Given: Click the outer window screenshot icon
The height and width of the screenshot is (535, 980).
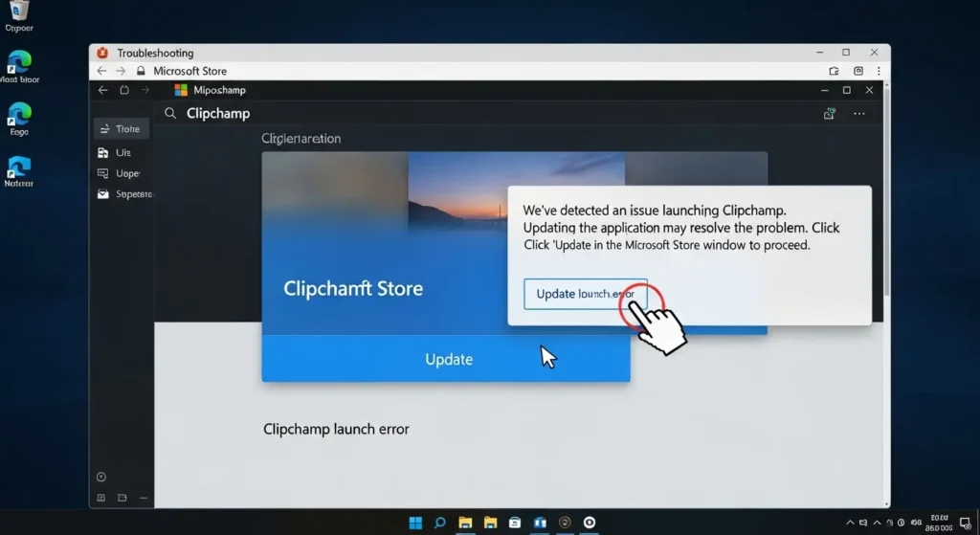Looking at the screenshot, I should coord(858,71).
